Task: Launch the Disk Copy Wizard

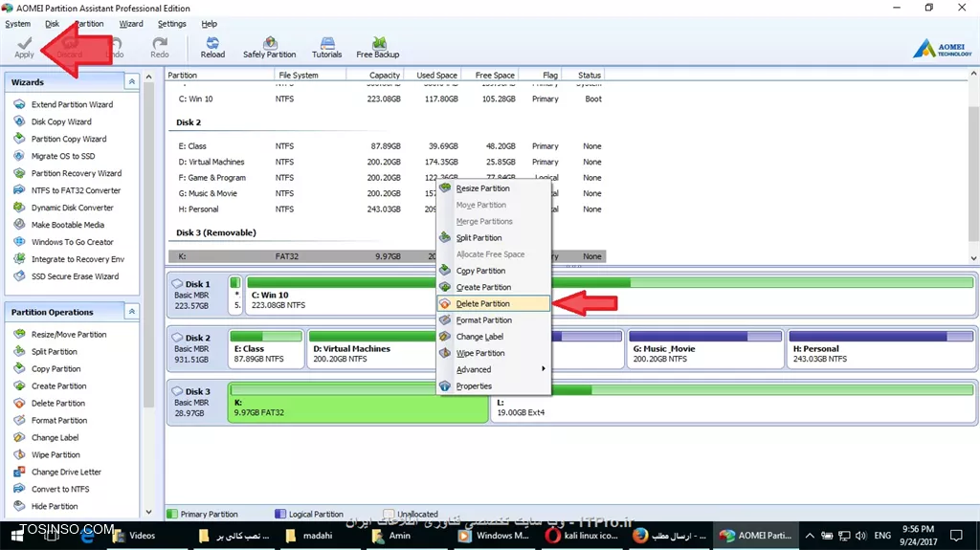Action: coord(61,121)
